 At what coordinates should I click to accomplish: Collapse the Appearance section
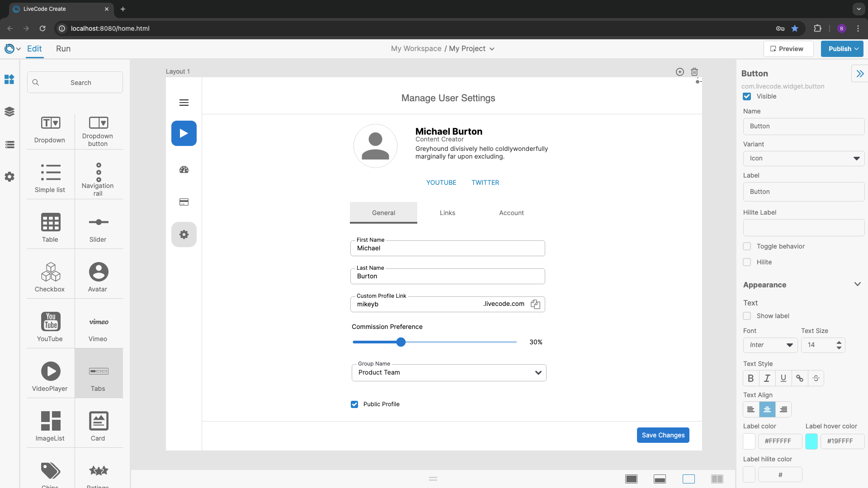(857, 285)
